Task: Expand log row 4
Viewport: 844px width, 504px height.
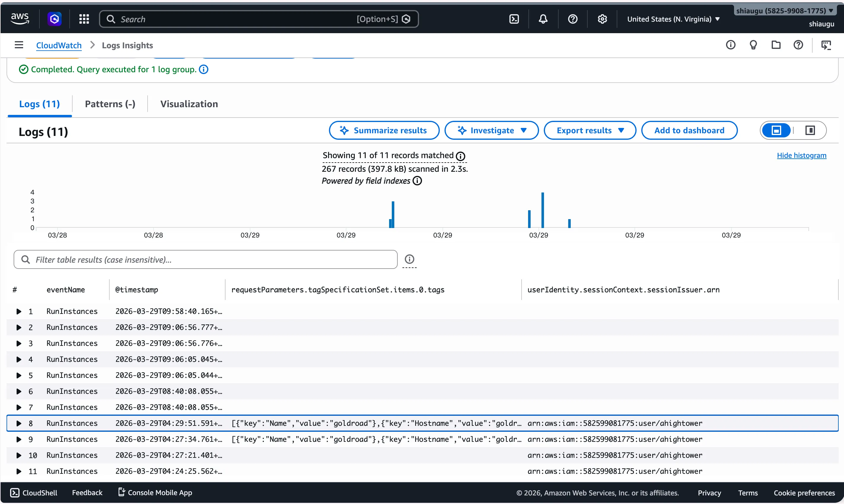Action: coord(19,359)
